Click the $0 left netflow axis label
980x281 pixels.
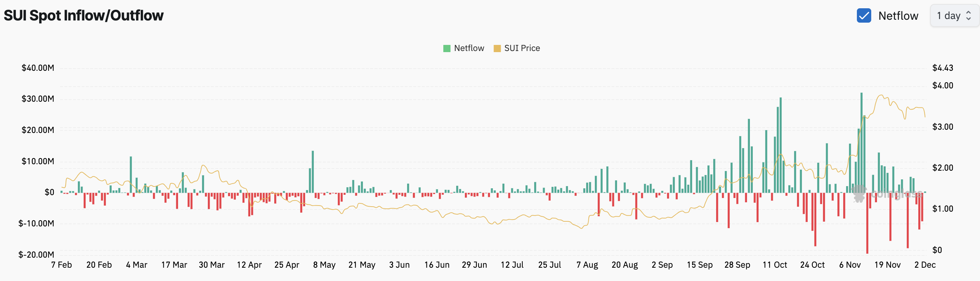50,192
